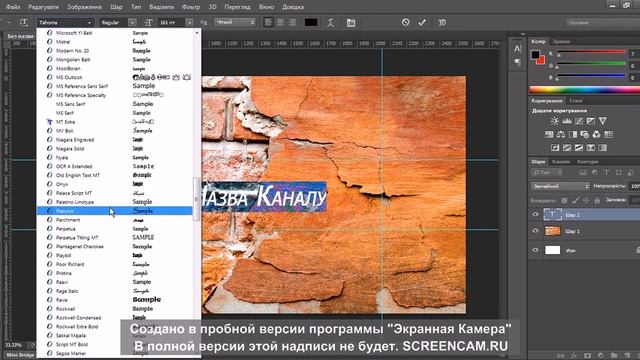This screenshot has width=640, height=360.
Task: Add Threshold adjustment icon
Action: (x=579, y=148)
